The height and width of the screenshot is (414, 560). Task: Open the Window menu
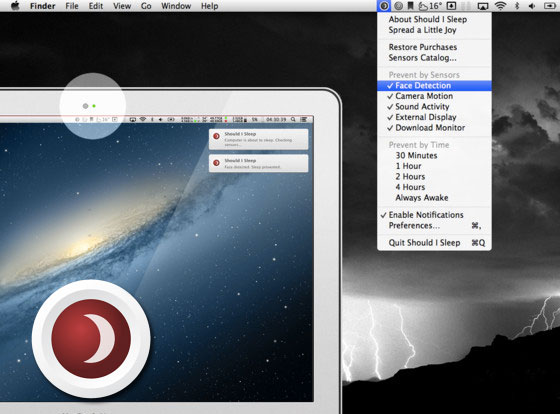[176, 6]
